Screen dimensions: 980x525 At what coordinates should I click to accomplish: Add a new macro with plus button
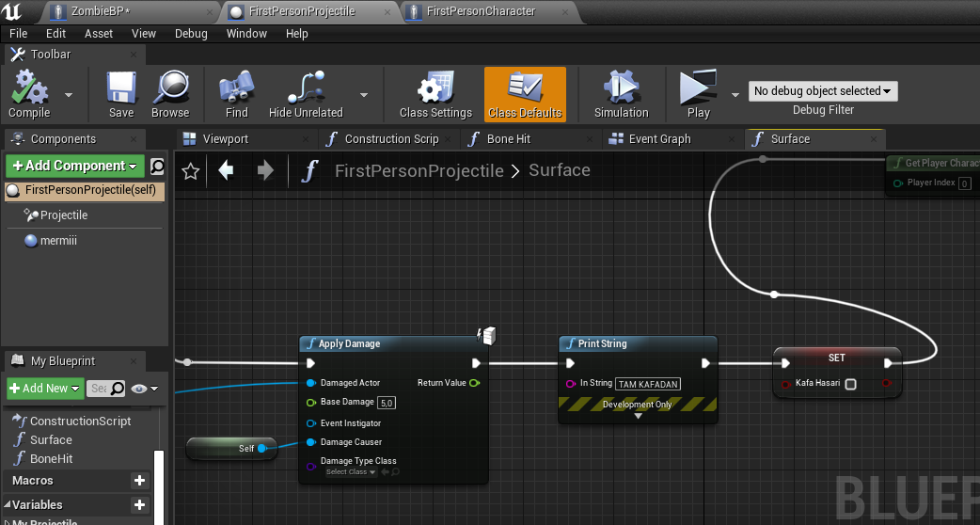click(x=139, y=480)
